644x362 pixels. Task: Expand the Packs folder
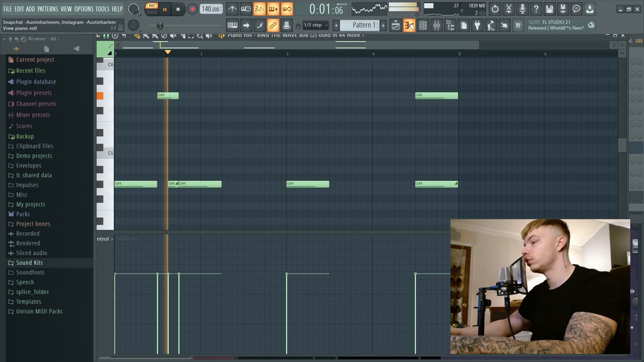pyautogui.click(x=23, y=214)
